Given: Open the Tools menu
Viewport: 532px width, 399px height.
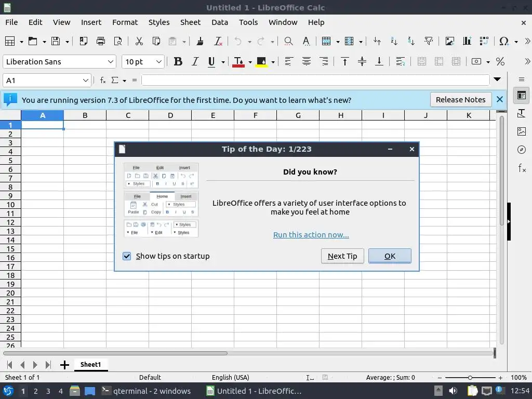Looking at the screenshot, I should [248, 22].
